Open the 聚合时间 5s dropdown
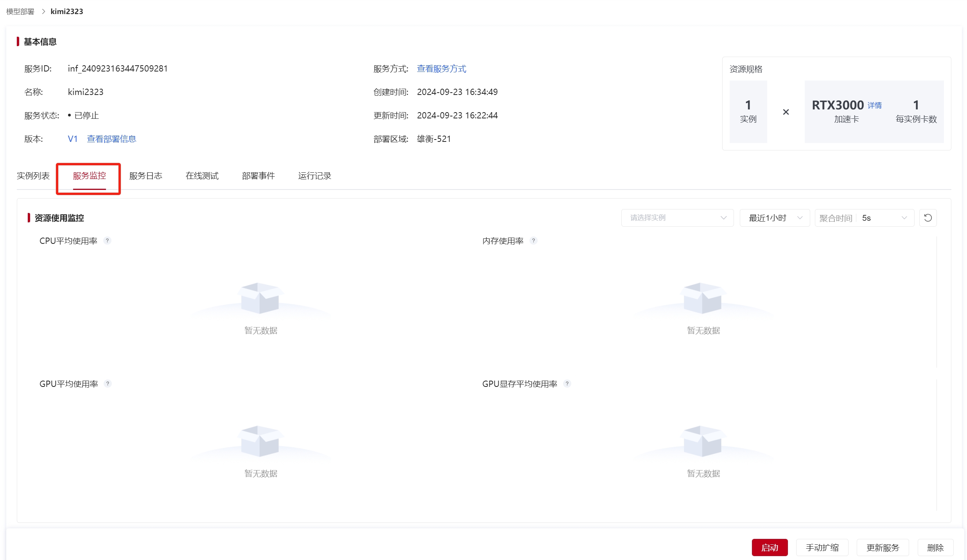 tap(864, 218)
